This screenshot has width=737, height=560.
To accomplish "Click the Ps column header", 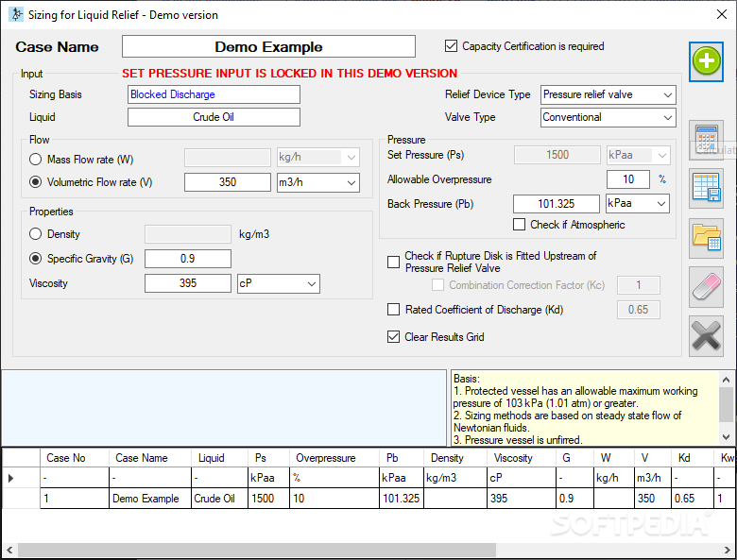I will [268, 458].
